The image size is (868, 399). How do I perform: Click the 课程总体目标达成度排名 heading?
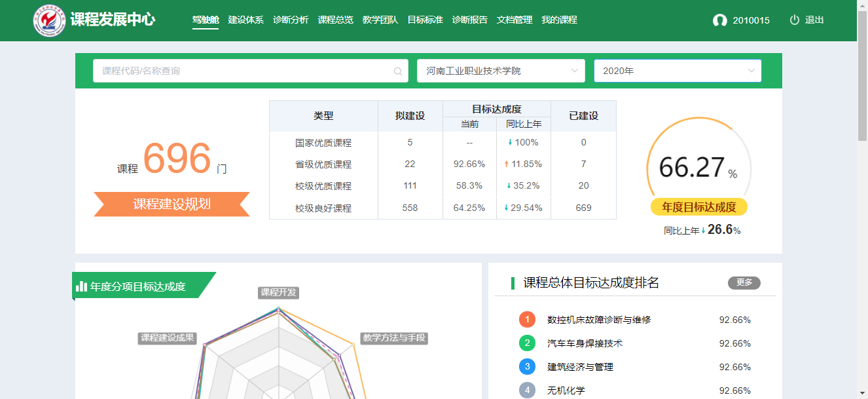click(591, 282)
